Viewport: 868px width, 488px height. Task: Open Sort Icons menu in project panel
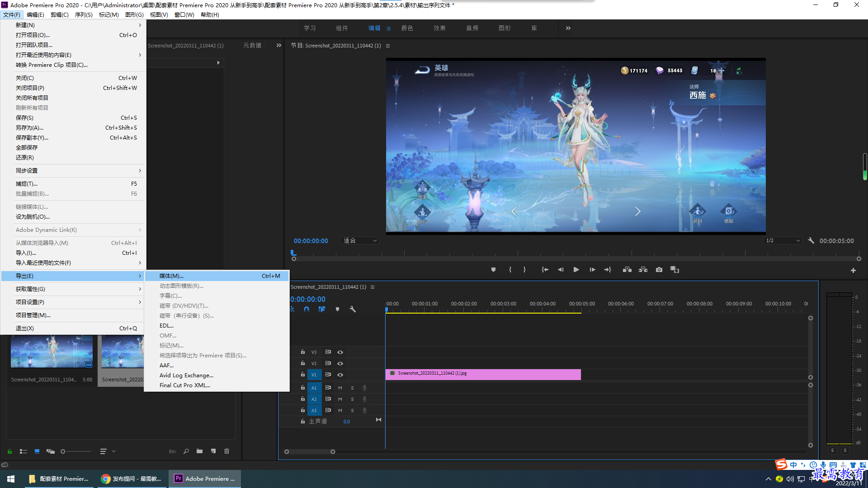(x=108, y=451)
